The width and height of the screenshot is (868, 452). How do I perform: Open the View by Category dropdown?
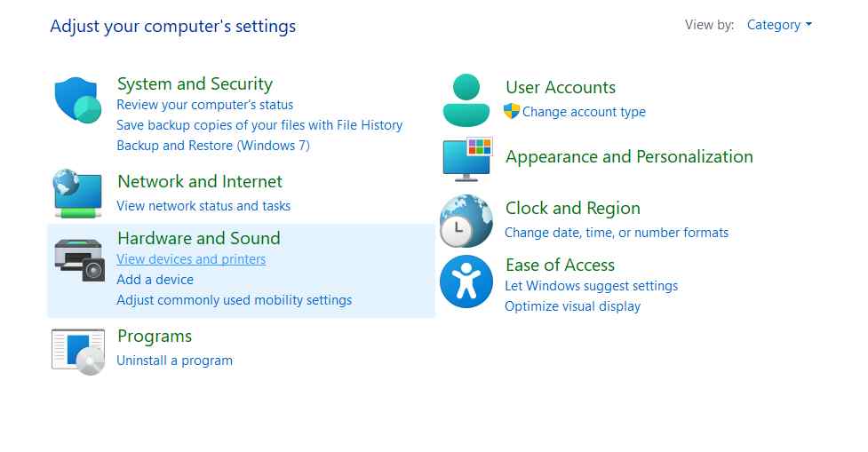coord(779,25)
